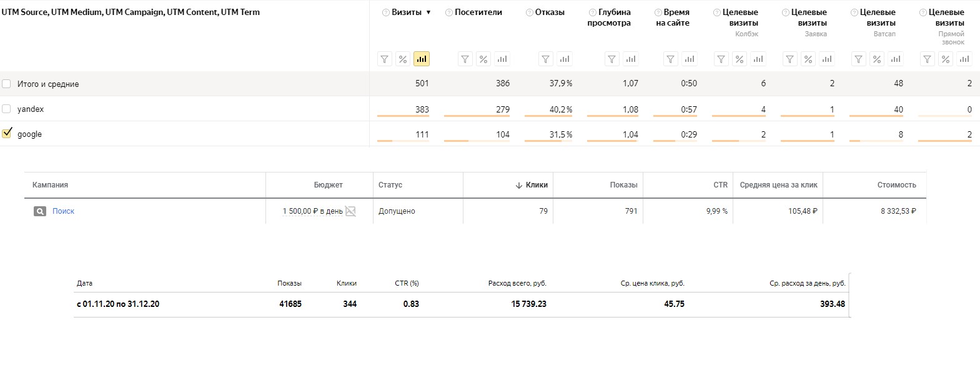Screen dimensions: 980x375
Task: Click the Допущено status cell
Action: click(397, 211)
